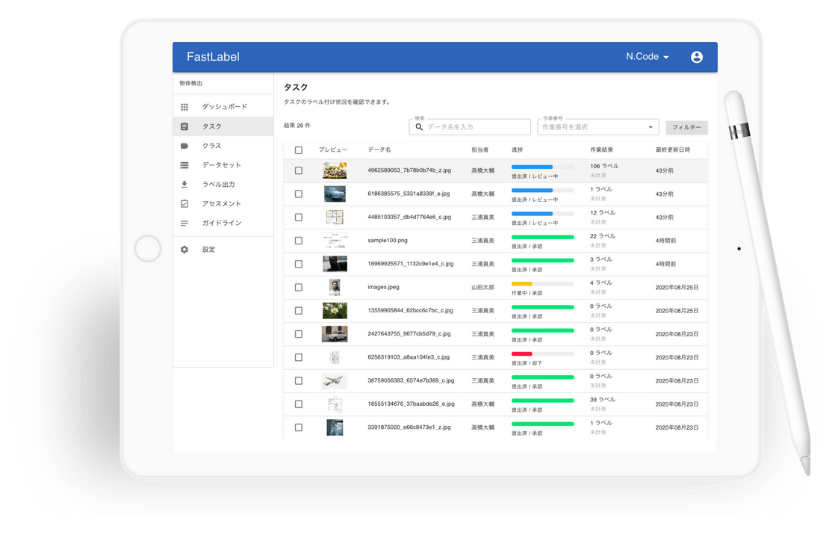The height and width of the screenshot is (535, 835).
Task: Click the データセット list icon
Action: (x=184, y=165)
